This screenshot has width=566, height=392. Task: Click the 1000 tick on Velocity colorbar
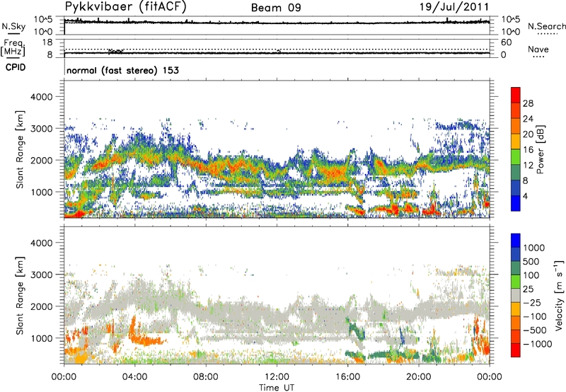pos(534,248)
